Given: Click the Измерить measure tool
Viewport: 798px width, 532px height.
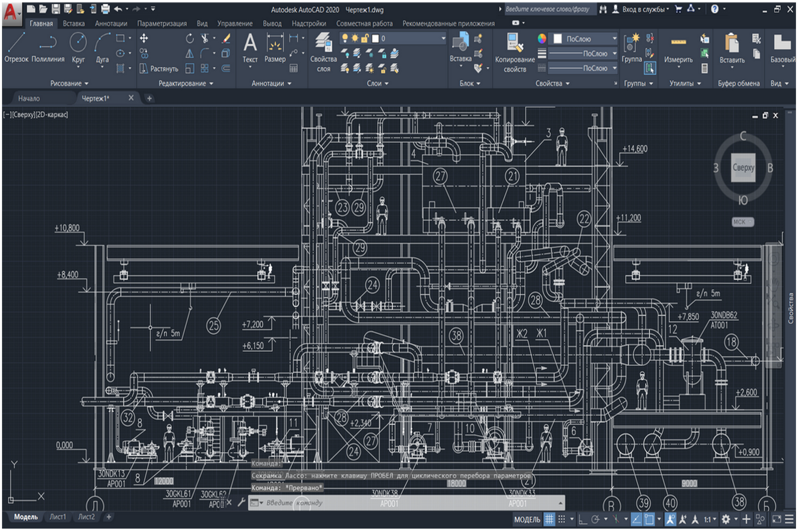Looking at the screenshot, I should [x=678, y=49].
